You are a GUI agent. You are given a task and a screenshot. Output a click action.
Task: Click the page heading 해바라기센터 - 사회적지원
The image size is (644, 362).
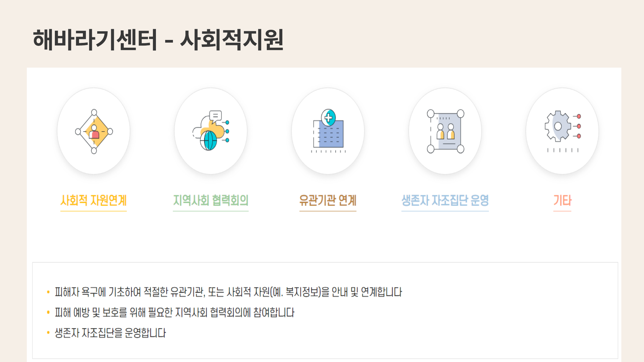(x=158, y=40)
